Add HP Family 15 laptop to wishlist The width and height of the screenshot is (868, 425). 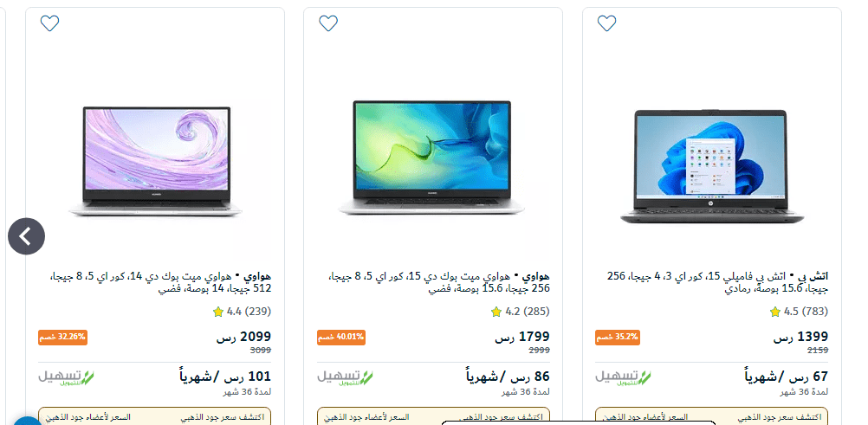[x=606, y=23]
